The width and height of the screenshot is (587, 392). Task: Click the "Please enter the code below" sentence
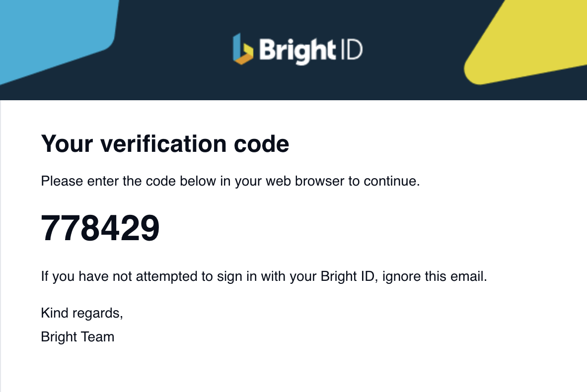[x=230, y=182]
